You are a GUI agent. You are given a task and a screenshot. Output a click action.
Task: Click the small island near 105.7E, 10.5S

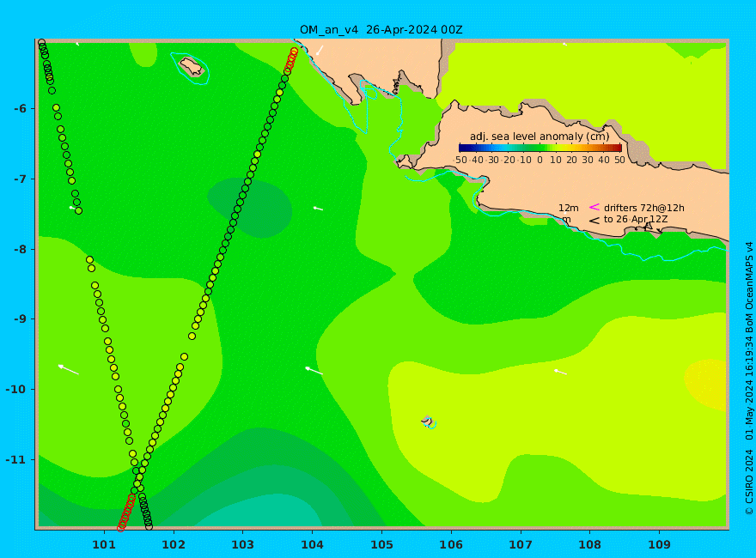[427, 422]
